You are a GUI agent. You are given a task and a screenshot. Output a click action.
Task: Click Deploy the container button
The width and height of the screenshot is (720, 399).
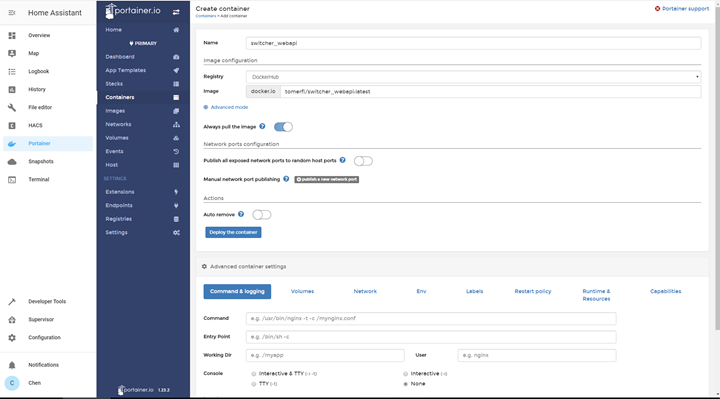233,232
